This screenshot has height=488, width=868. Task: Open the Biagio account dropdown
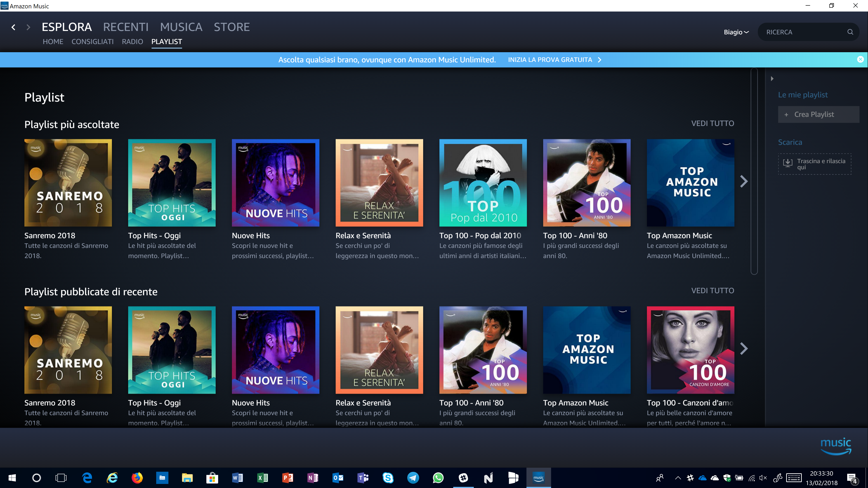tap(736, 32)
